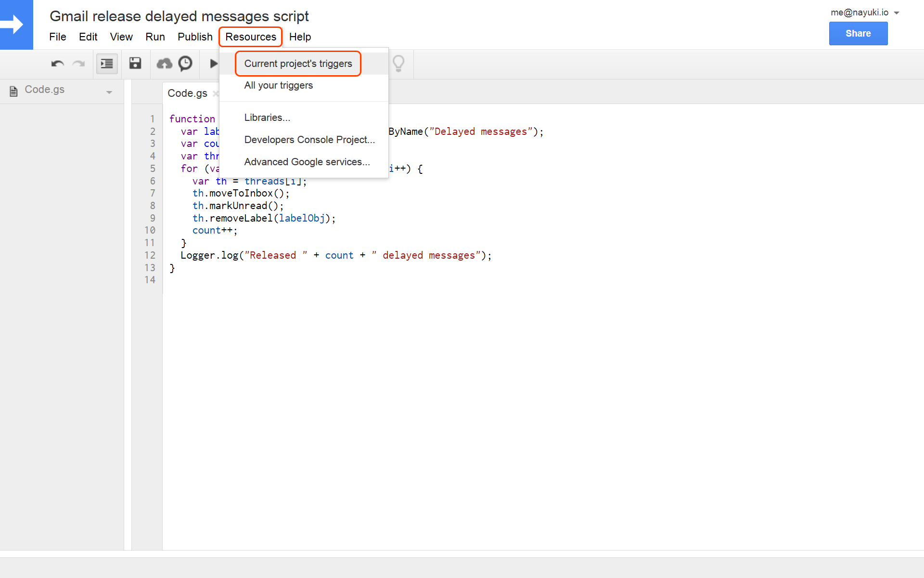This screenshot has height=578, width=924.
Task: Toggle the Indent formatting toolbar icon
Action: 107,64
